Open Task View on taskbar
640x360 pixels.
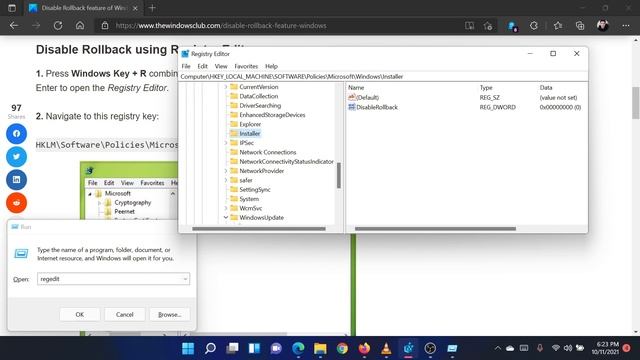click(x=232, y=348)
